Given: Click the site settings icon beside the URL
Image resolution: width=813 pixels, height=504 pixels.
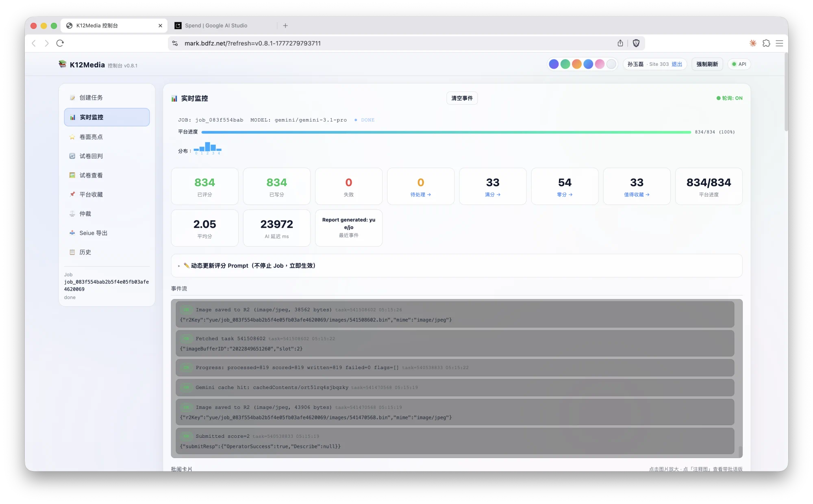Looking at the screenshot, I should click(175, 43).
